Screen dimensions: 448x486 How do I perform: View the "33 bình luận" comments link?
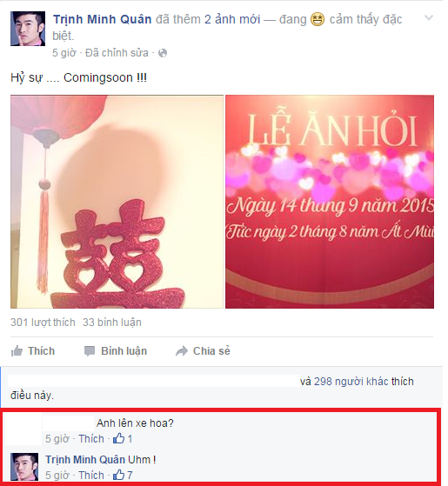(x=112, y=323)
